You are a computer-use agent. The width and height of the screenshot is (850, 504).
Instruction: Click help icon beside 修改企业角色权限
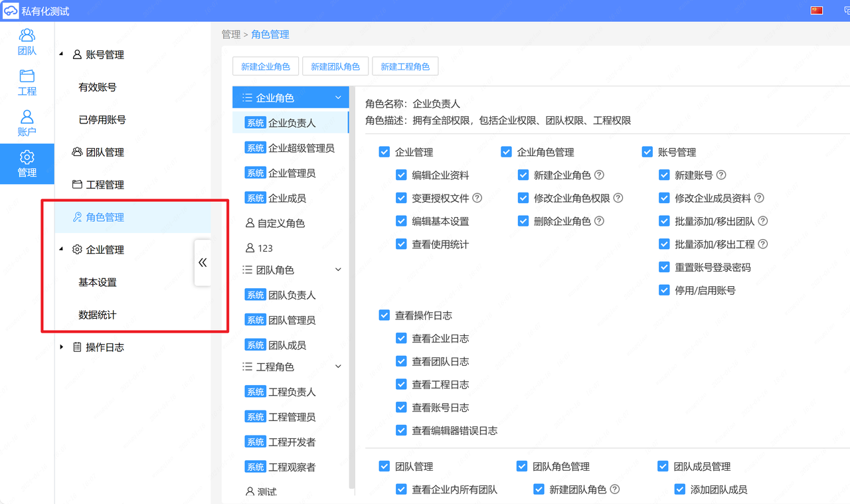coord(618,198)
